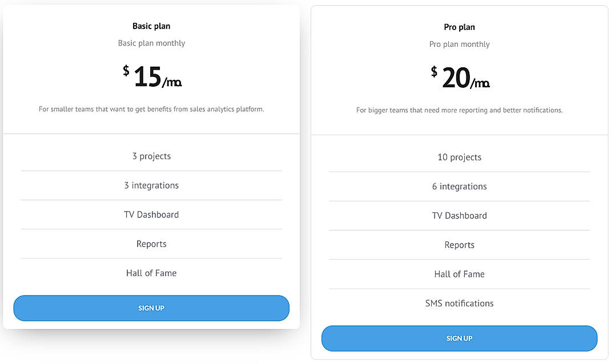611x364 pixels.
Task: Click the '3 projects' feature row
Action: [151, 156]
